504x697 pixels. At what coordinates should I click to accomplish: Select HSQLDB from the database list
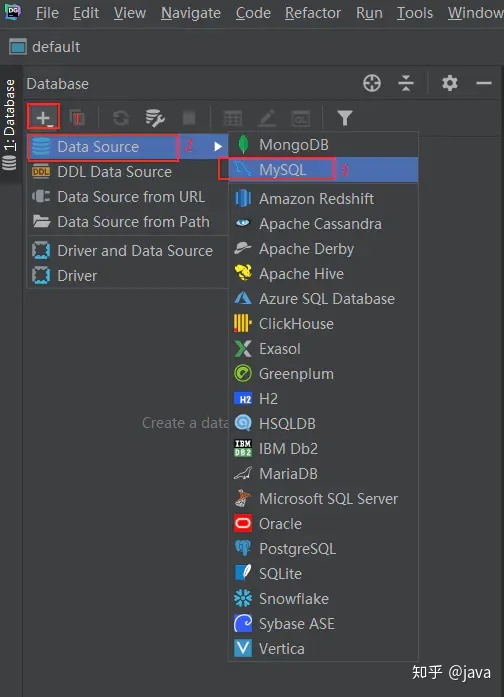click(x=324, y=423)
